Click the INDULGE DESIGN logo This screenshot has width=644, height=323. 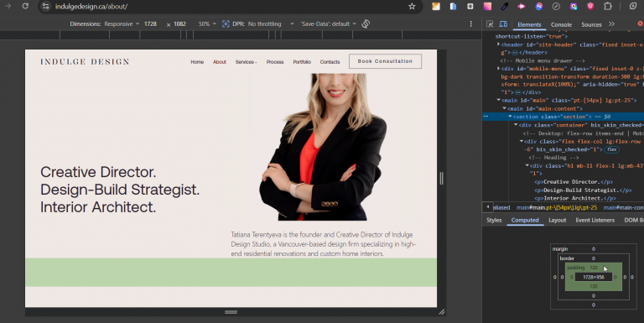click(85, 61)
